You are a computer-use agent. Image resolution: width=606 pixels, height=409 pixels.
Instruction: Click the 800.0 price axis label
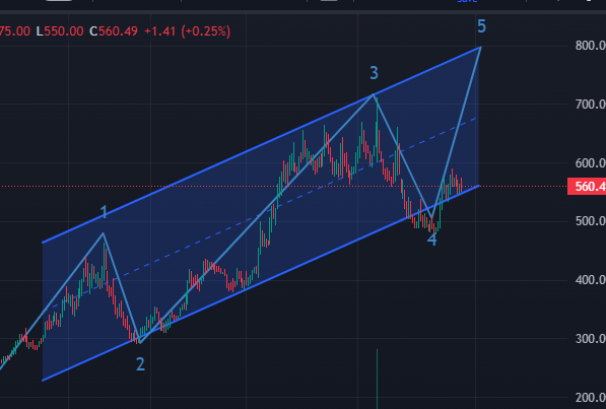[x=590, y=46]
